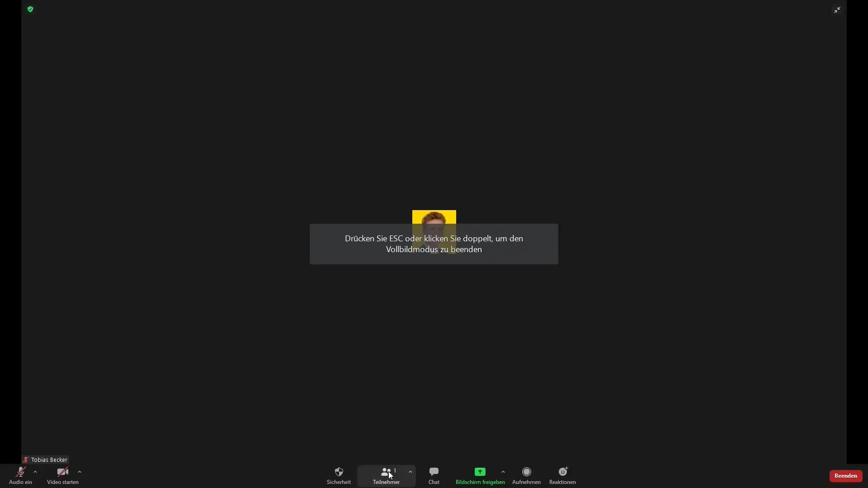Screen dimensions: 868x488
Task: Toggle camera video on/off
Action: pyautogui.click(x=62, y=475)
